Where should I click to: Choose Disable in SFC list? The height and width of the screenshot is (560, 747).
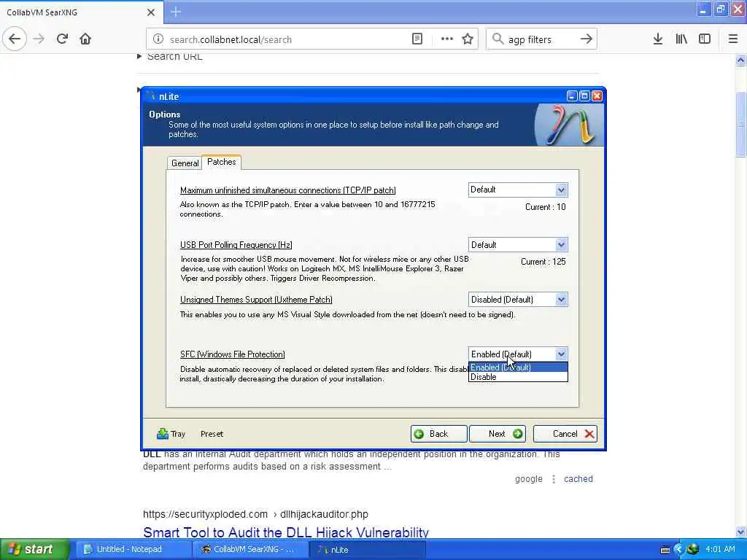click(x=518, y=377)
